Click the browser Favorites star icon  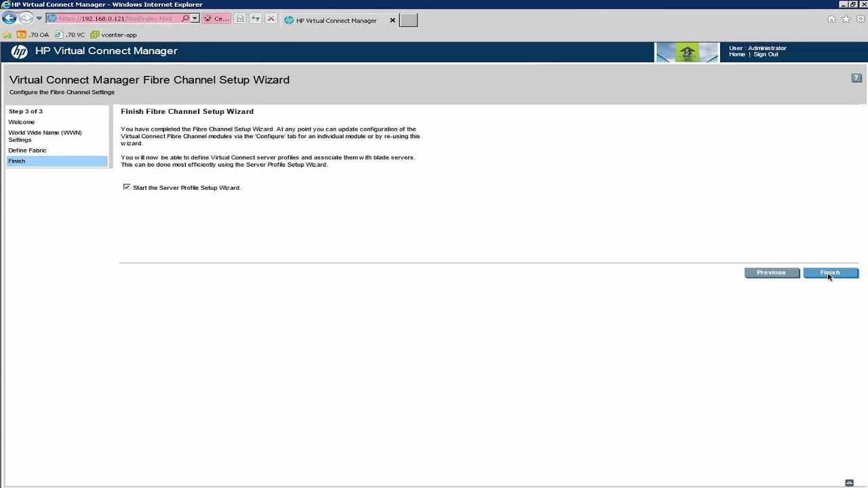tap(846, 19)
